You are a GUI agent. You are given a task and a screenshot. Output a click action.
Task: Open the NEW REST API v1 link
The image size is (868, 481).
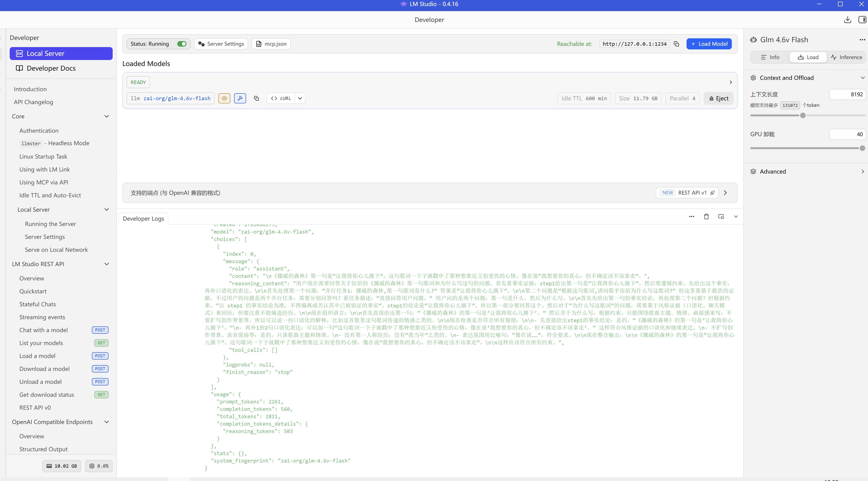(687, 193)
